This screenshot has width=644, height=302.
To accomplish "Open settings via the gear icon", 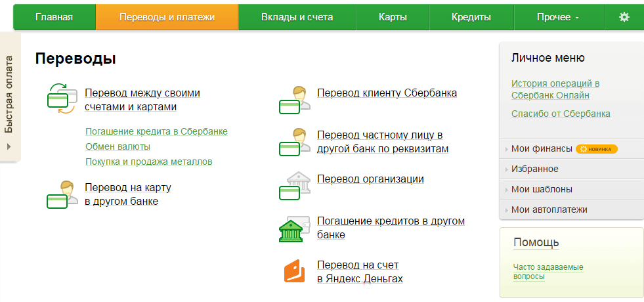I will 624,17.
